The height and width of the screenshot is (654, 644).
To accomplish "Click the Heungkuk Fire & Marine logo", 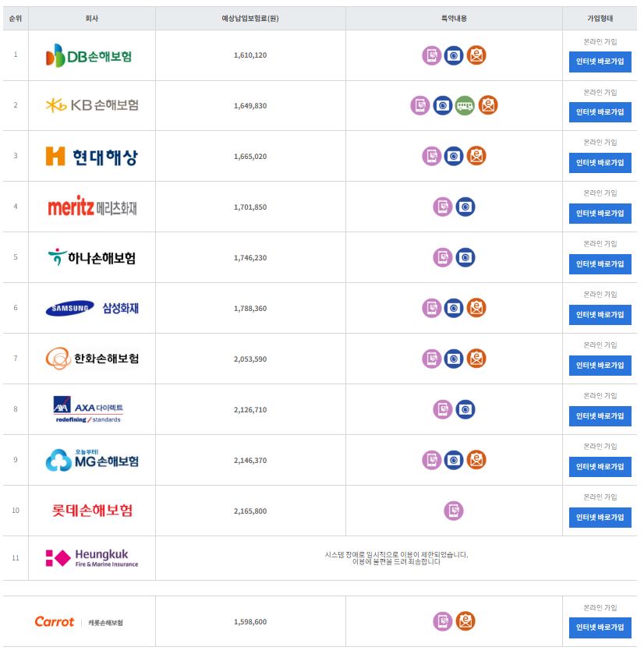I will click(x=92, y=557).
